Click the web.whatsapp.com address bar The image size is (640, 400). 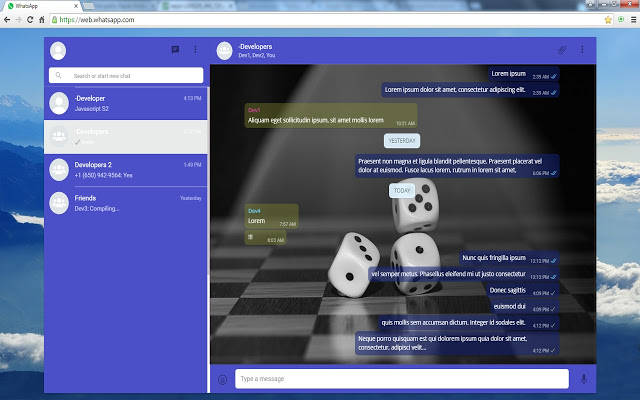coord(300,19)
